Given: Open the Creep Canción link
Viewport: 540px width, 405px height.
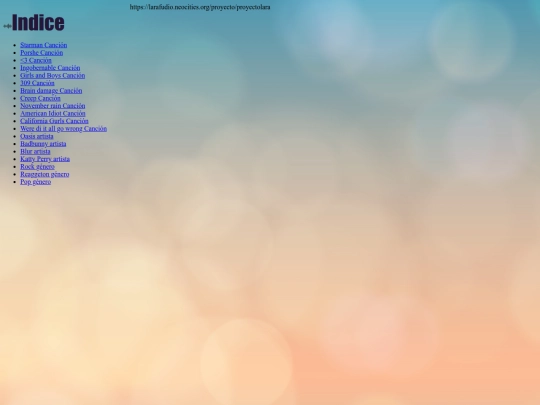Looking at the screenshot, I should [40, 98].
